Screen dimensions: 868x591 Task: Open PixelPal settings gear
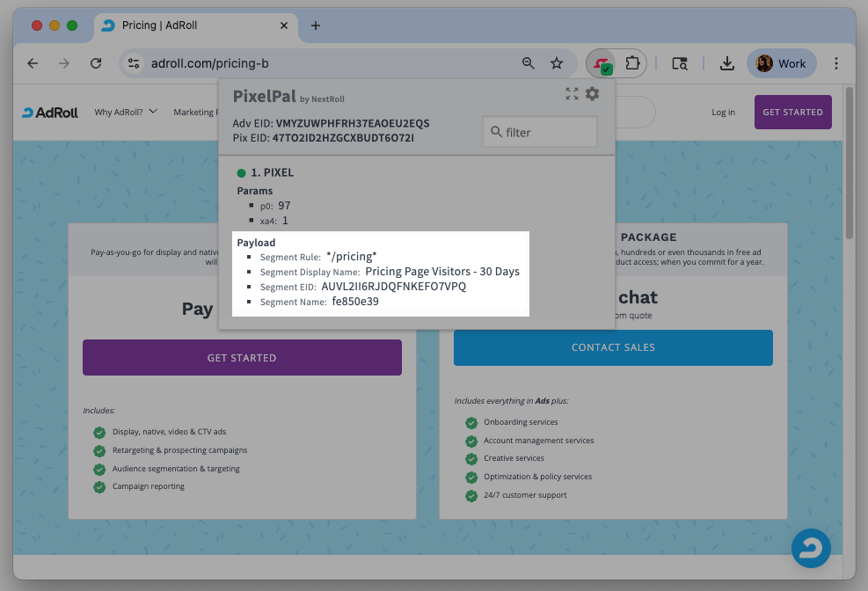[x=593, y=94]
